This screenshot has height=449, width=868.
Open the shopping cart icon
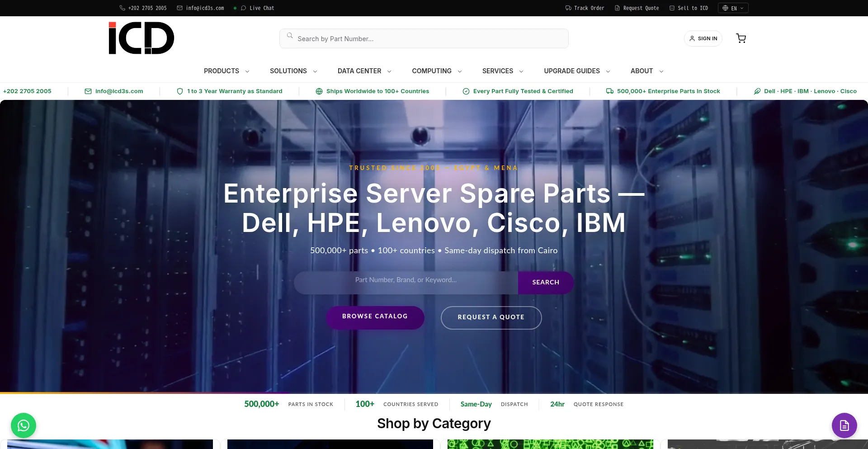point(741,38)
